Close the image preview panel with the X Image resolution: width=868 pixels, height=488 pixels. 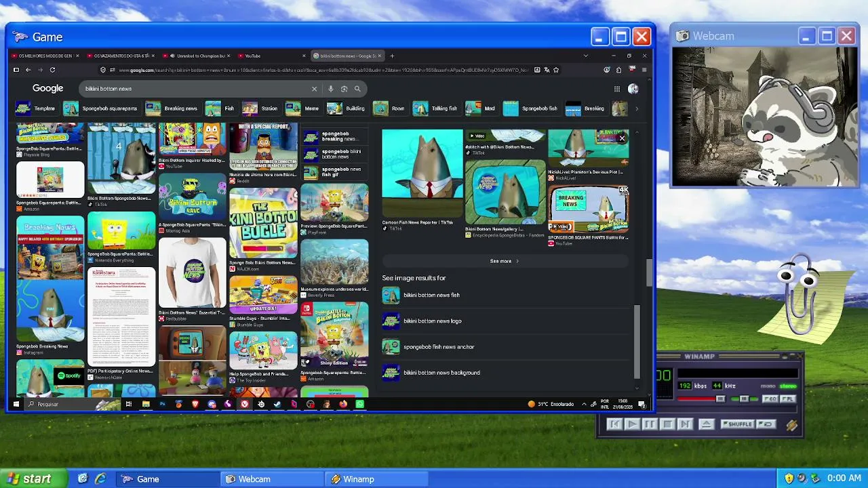(x=622, y=138)
